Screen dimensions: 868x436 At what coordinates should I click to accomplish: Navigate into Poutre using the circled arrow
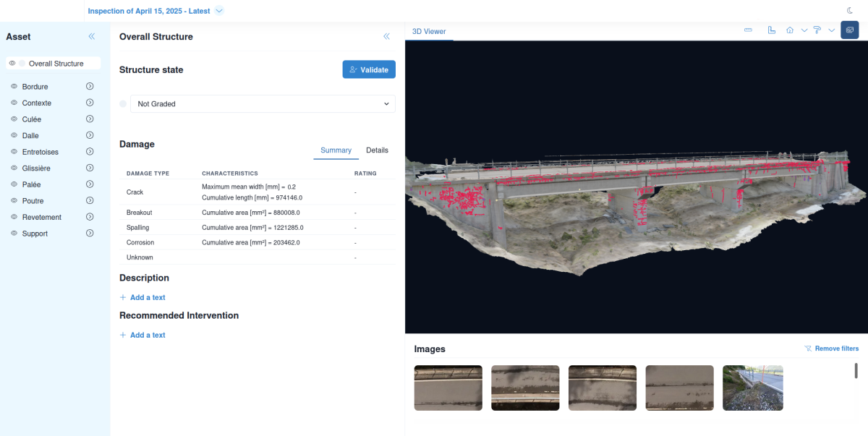pyautogui.click(x=89, y=200)
